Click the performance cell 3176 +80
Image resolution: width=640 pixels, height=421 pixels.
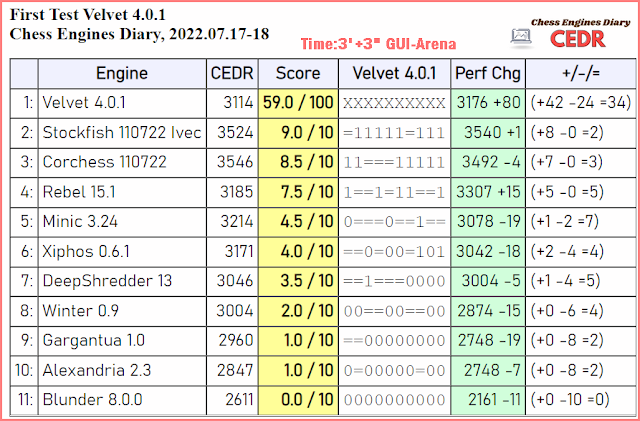(x=488, y=102)
